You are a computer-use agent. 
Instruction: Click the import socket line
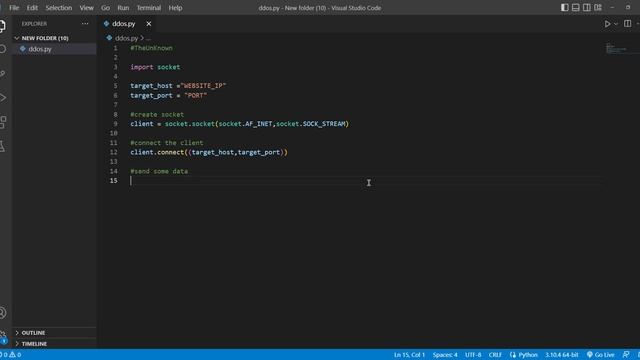[x=155, y=67]
